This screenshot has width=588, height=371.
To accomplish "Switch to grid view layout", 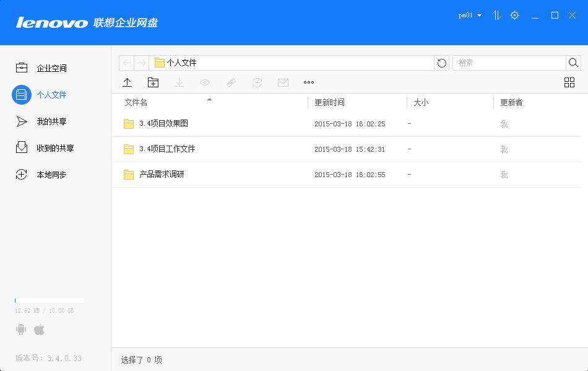I will (569, 82).
